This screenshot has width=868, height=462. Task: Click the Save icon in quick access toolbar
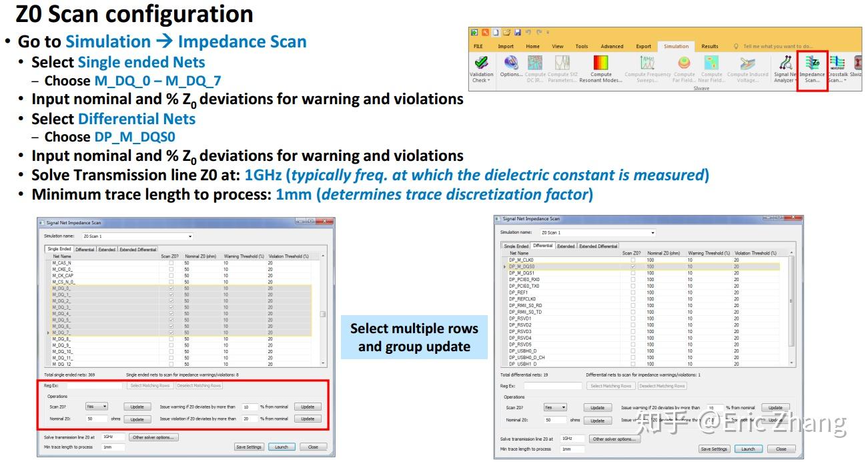pos(517,32)
